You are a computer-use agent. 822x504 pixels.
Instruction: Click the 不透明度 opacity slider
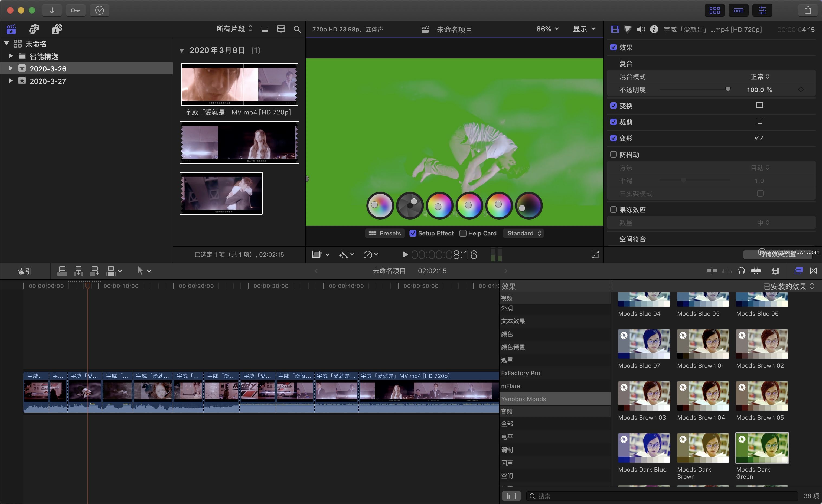[695, 89]
